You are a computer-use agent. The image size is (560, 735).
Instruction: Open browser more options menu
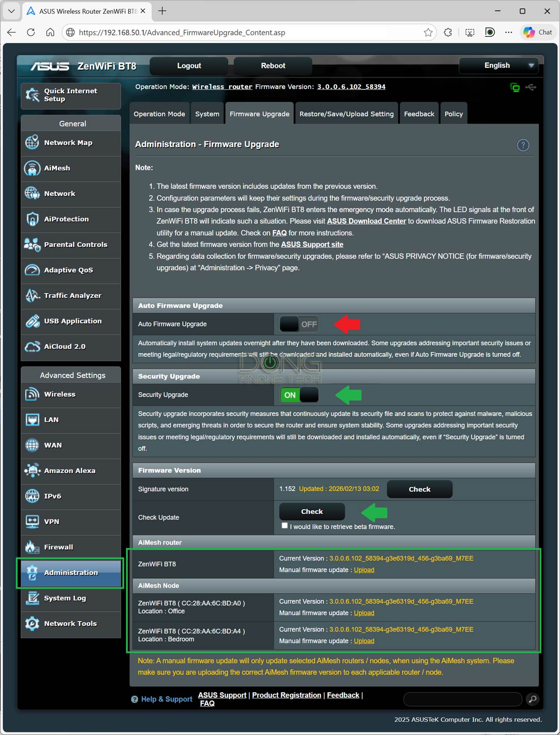pos(509,32)
